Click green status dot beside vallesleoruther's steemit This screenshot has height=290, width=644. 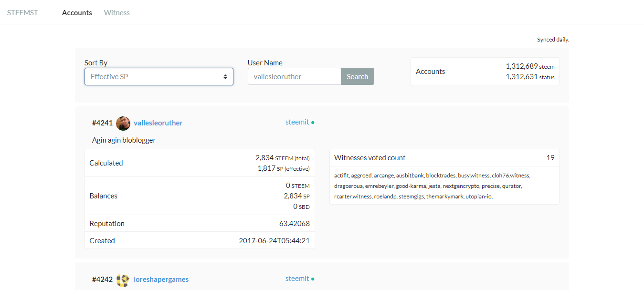click(x=313, y=123)
